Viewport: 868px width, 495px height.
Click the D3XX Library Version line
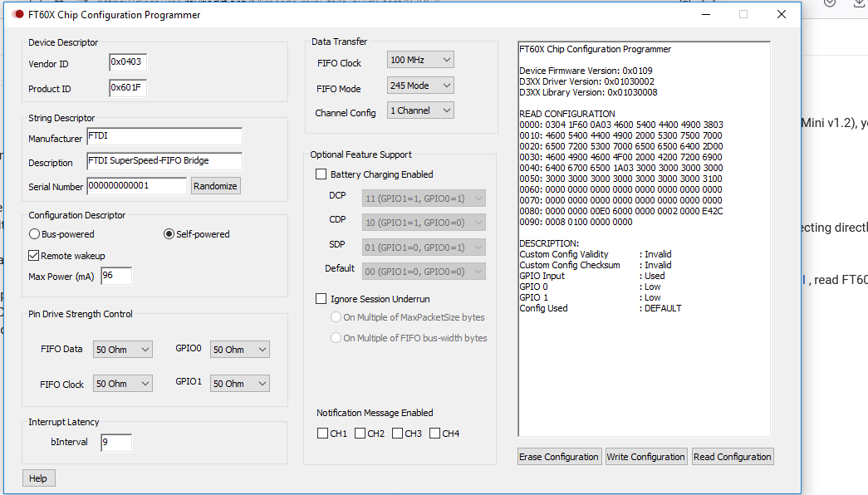pyautogui.click(x=588, y=92)
